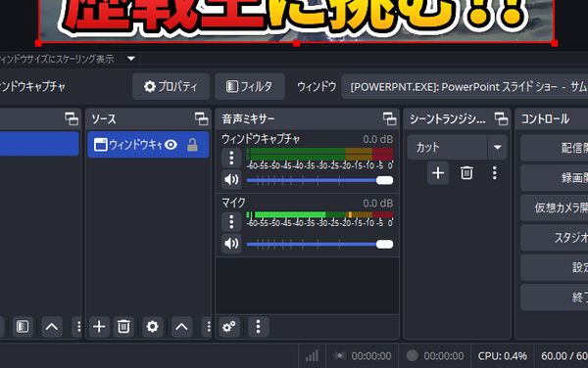Add a new source with plus icon
The width and height of the screenshot is (588, 368).
[99, 327]
